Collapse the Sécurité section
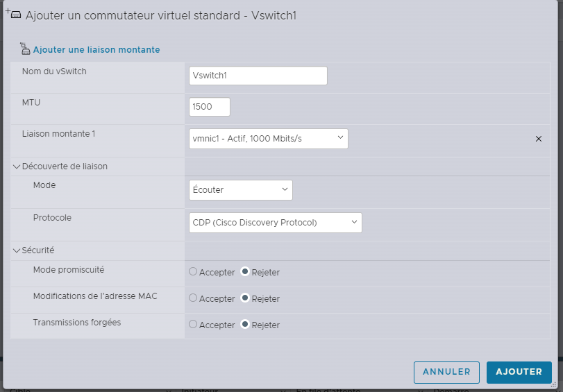 point(17,250)
